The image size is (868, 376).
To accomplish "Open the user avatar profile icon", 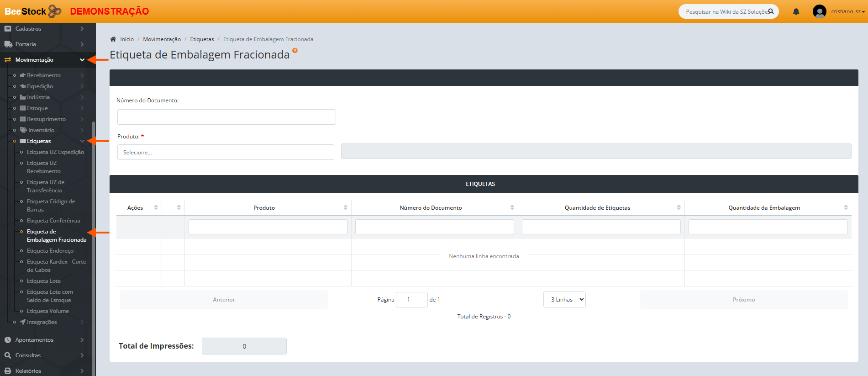I will (x=819, y=11).
